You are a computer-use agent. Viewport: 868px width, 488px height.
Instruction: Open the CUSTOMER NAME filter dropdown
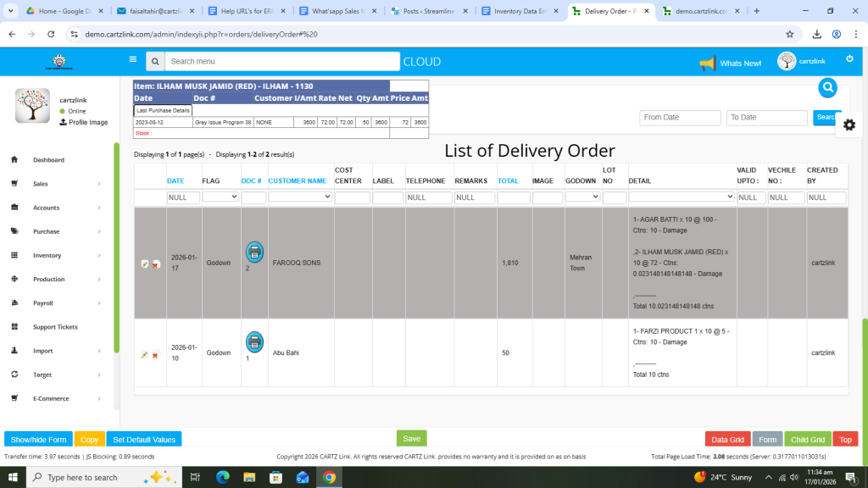click(299, 197)
